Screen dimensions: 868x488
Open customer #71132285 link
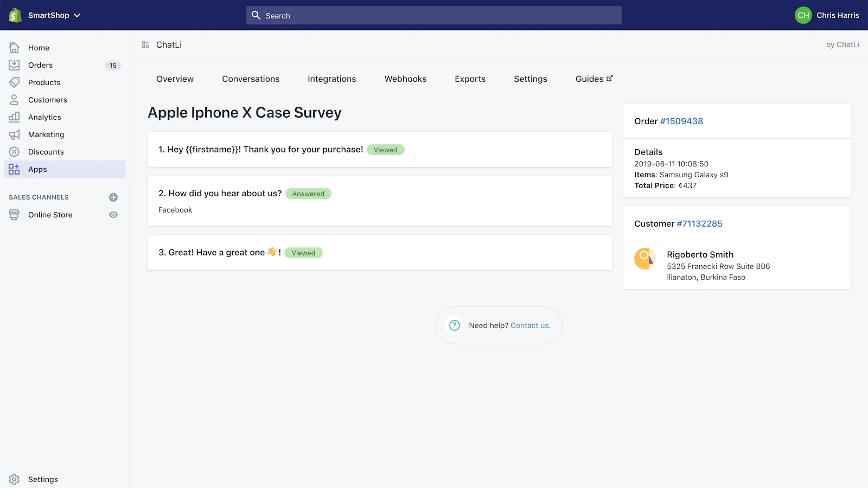coord(699,223)
